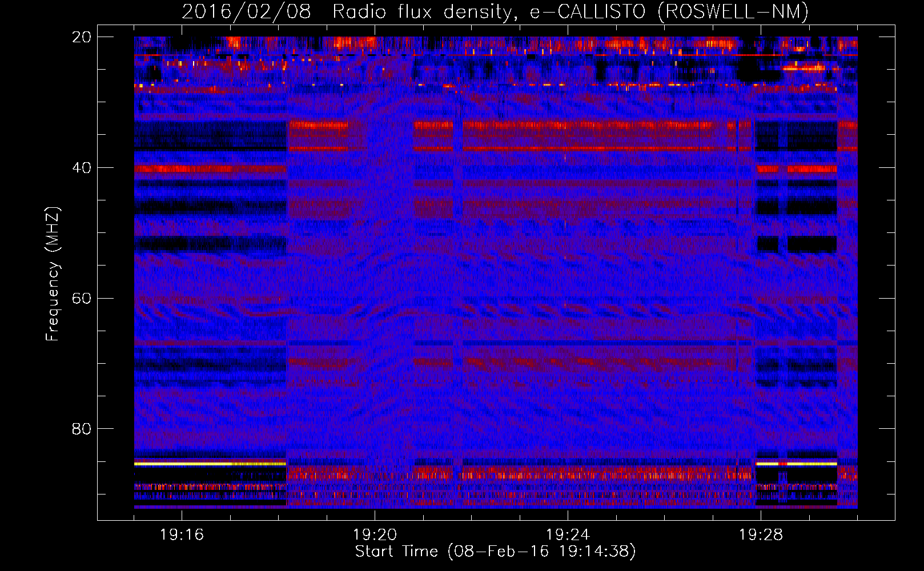Click the 'Start Time (08-Feb-16 19:14:38)' x-axis label
This screenshot has width=924, height=571.
point(495,552)
